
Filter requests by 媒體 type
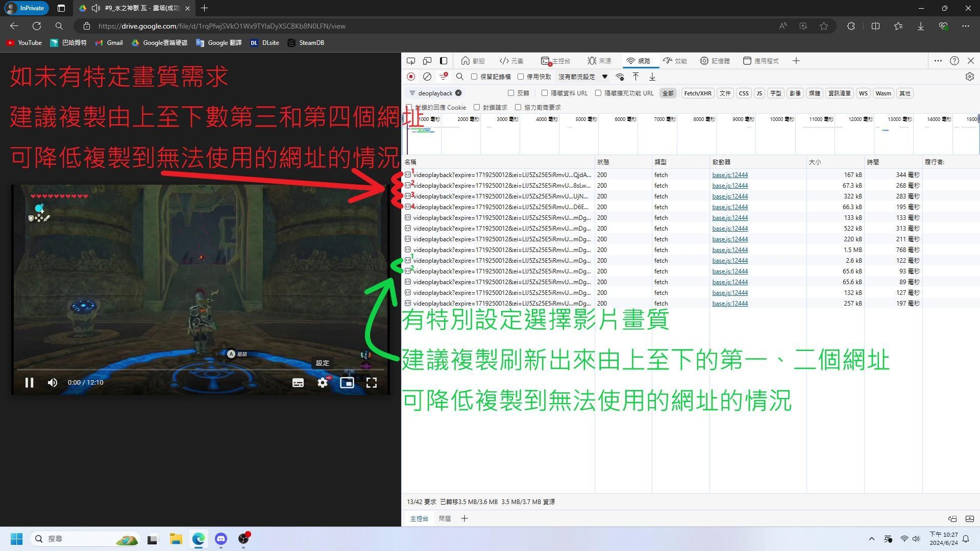(x=815, y=93)
